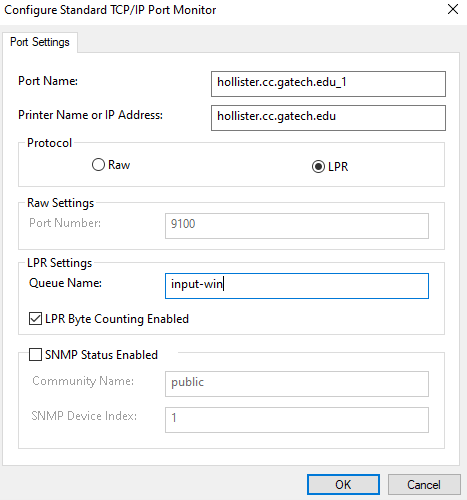Screen dimensions: 467x500
Task: Click the SNMP Device Index field
Action: point(297,420)
